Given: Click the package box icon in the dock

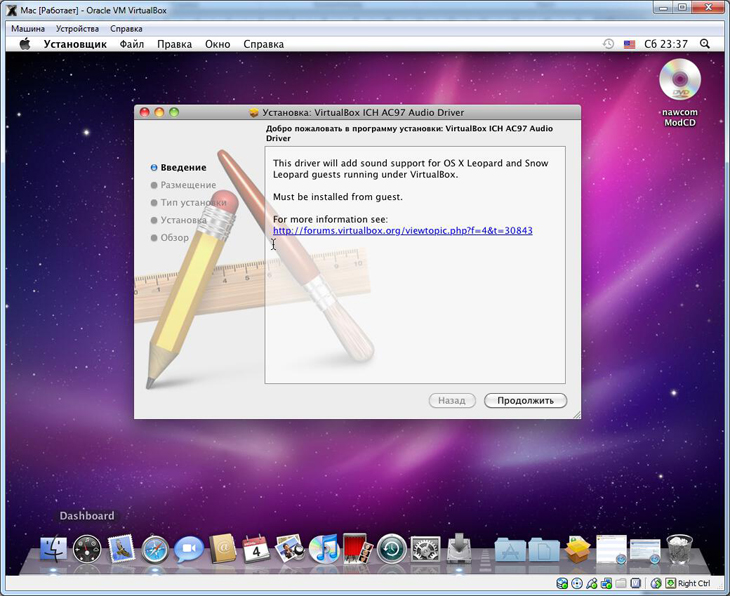Looking at the screenshot, I should pos(578,549).
